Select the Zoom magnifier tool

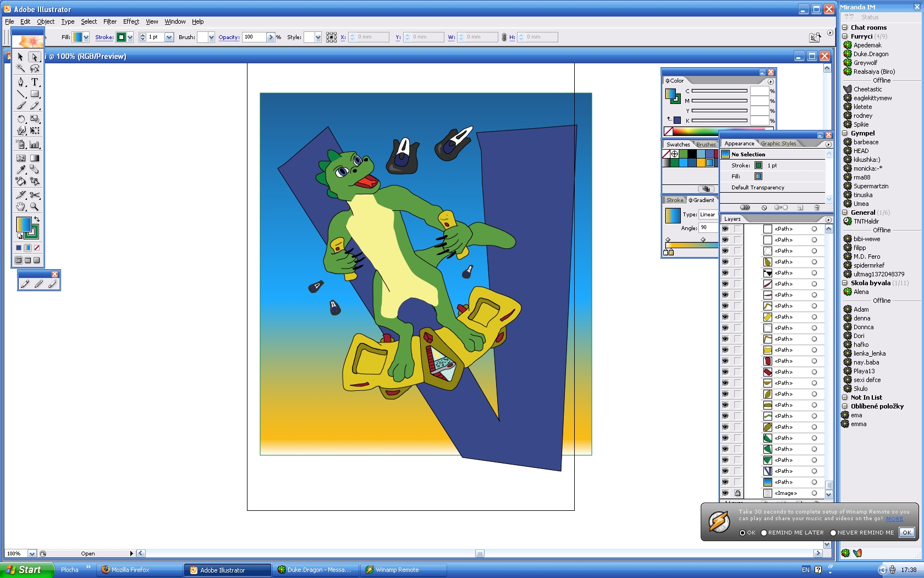click(35, 207)
